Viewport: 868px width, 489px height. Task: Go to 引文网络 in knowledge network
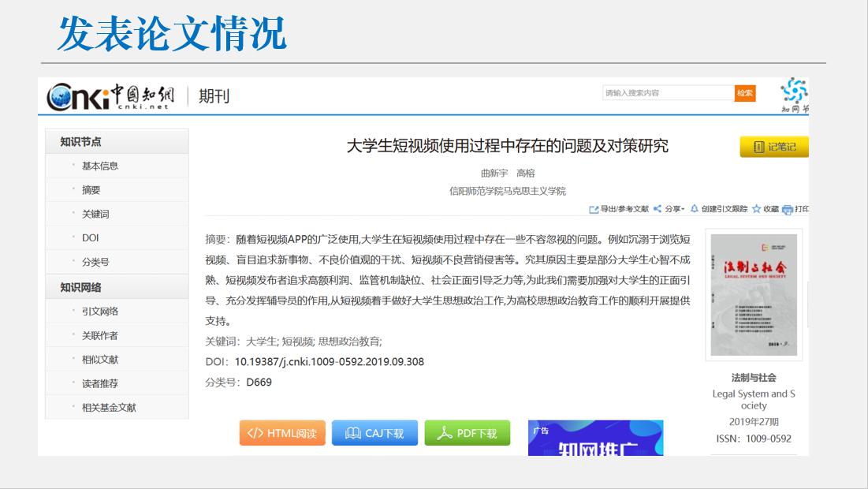tap(100, 312)
